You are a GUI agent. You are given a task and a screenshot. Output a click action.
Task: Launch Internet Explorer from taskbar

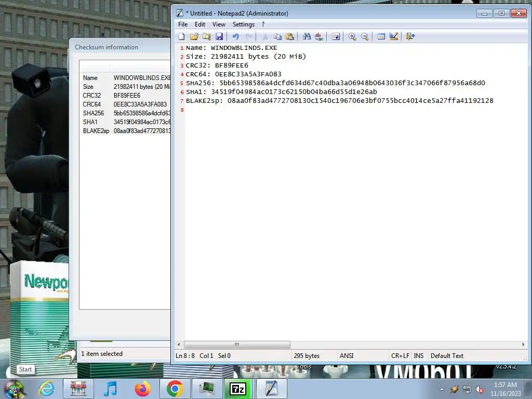46,389
